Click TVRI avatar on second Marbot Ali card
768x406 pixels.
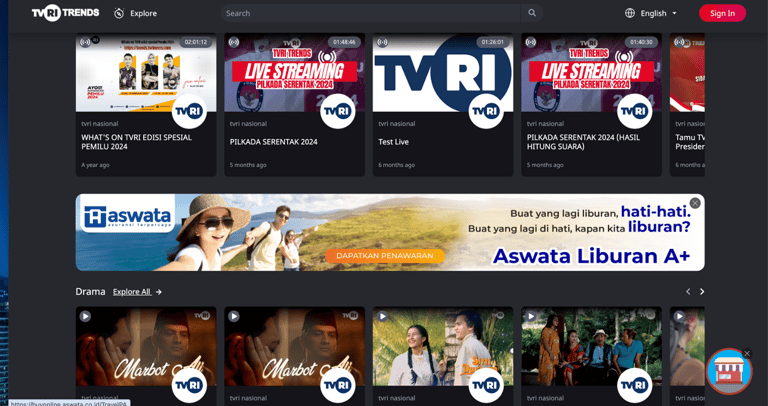(337, 385)
